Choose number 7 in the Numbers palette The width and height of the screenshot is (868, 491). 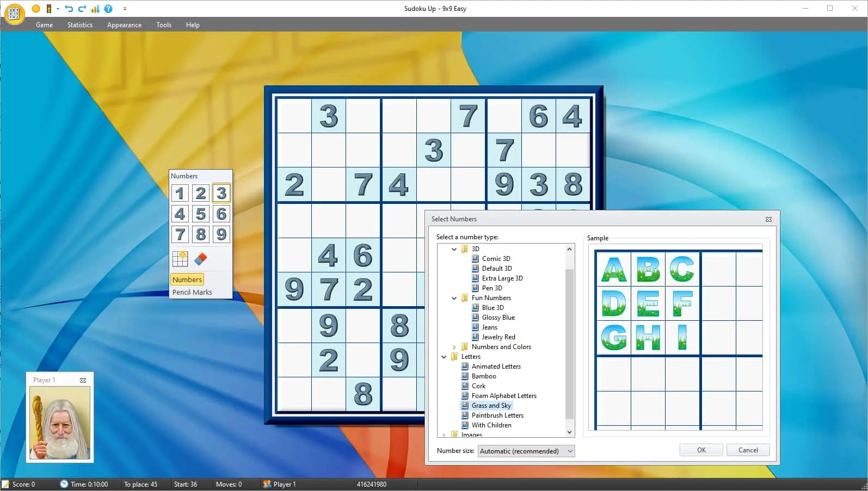tap(180, 234)
